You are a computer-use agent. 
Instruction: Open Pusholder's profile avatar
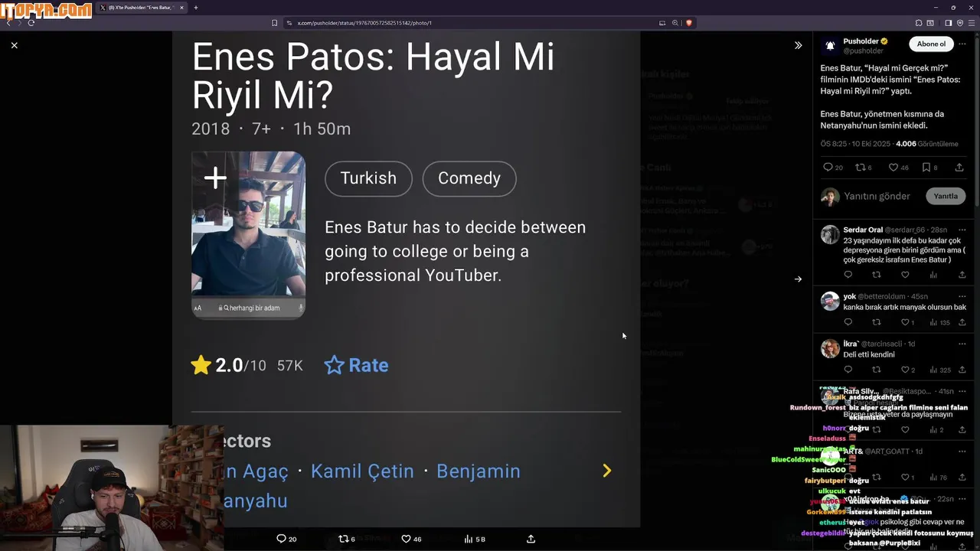tap(830, 46)
